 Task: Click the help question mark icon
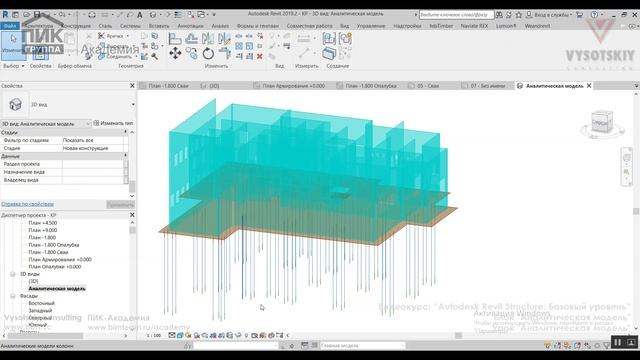pos(595,15)
